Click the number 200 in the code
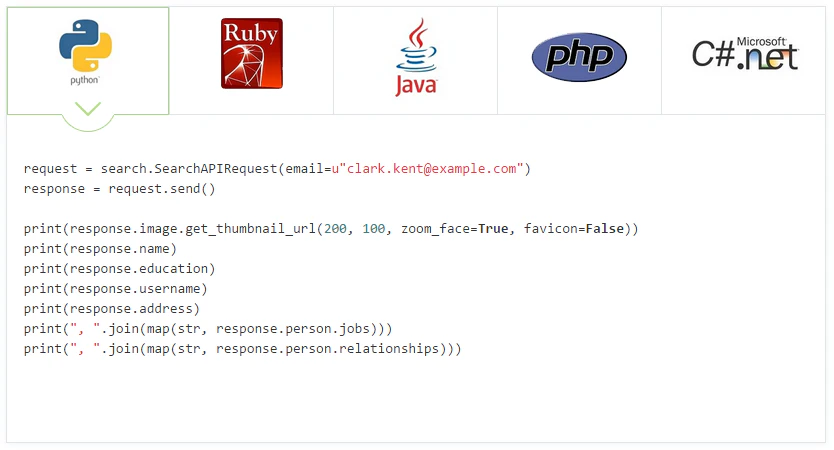This screenshot has width=834, height=450. (336, 229)
